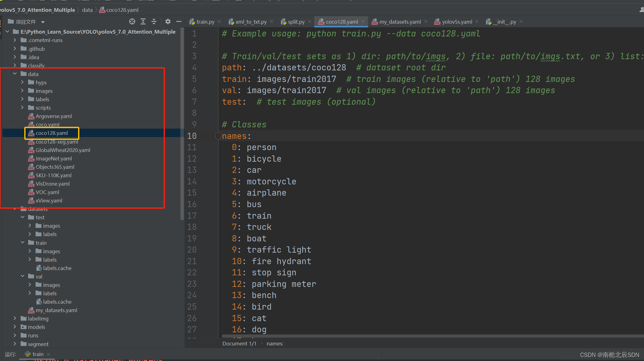The height and width of the screenshot is (361, 644).
Task: Click line number 10 in gutter
Action: [x=192, y=136]
